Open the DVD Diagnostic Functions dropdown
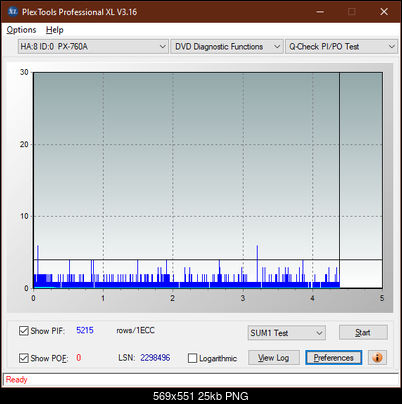 (227, 46)
